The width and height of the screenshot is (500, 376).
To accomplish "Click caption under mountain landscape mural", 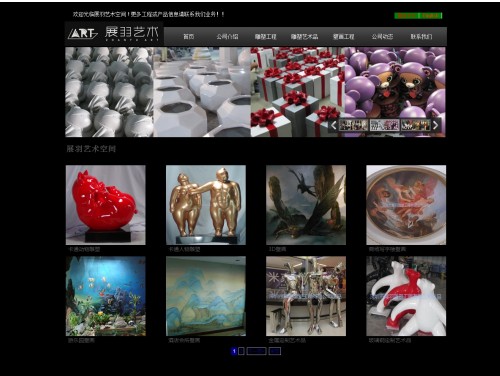I will pos(184,341).
